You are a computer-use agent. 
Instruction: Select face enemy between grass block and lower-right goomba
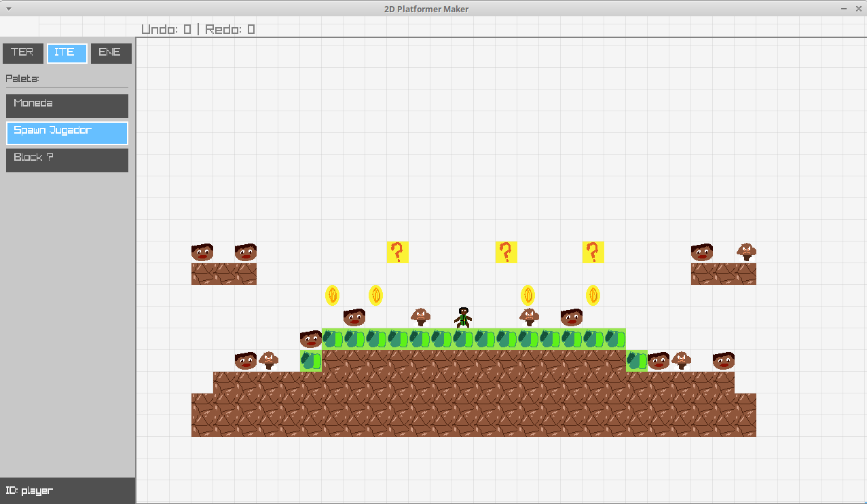(659, 361)
